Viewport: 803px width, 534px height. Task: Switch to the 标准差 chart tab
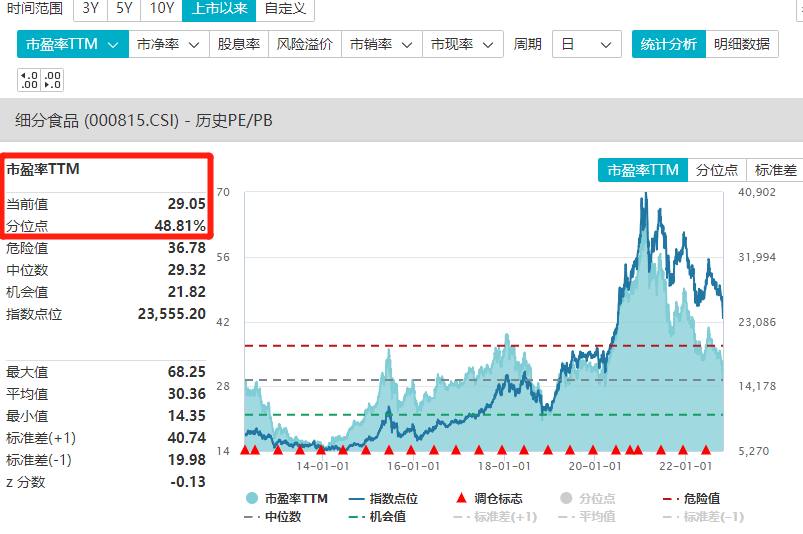point(776,170)
